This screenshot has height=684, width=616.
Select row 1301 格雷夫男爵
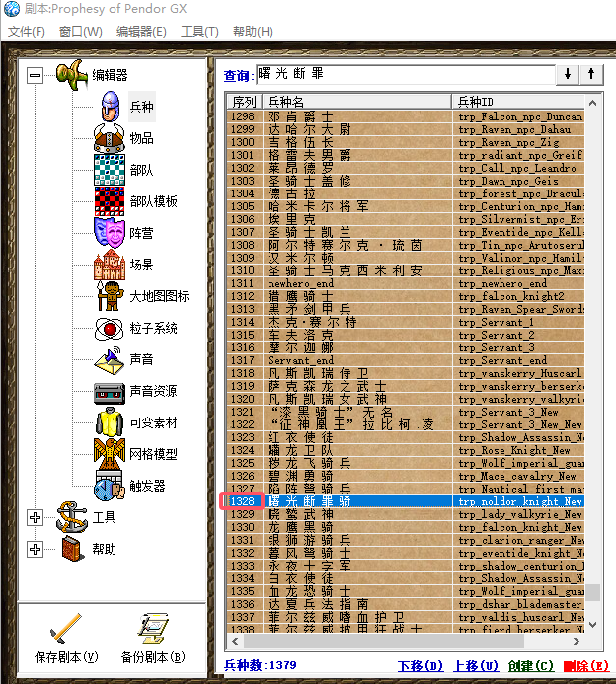[406, 155]
